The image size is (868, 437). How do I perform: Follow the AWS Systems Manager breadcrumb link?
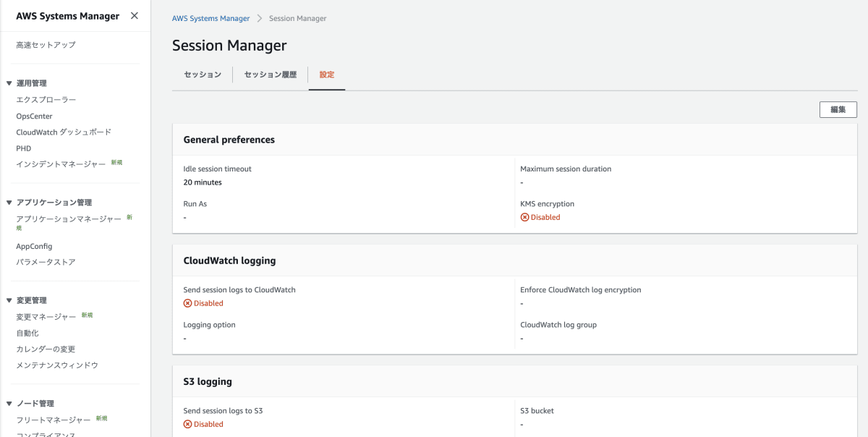[x=210, y=19]
